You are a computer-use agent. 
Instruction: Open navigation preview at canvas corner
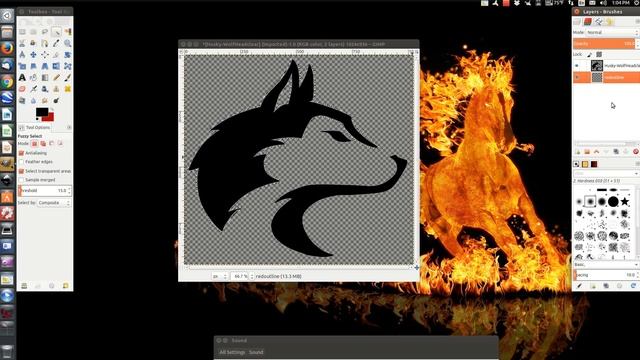point(416,268)
